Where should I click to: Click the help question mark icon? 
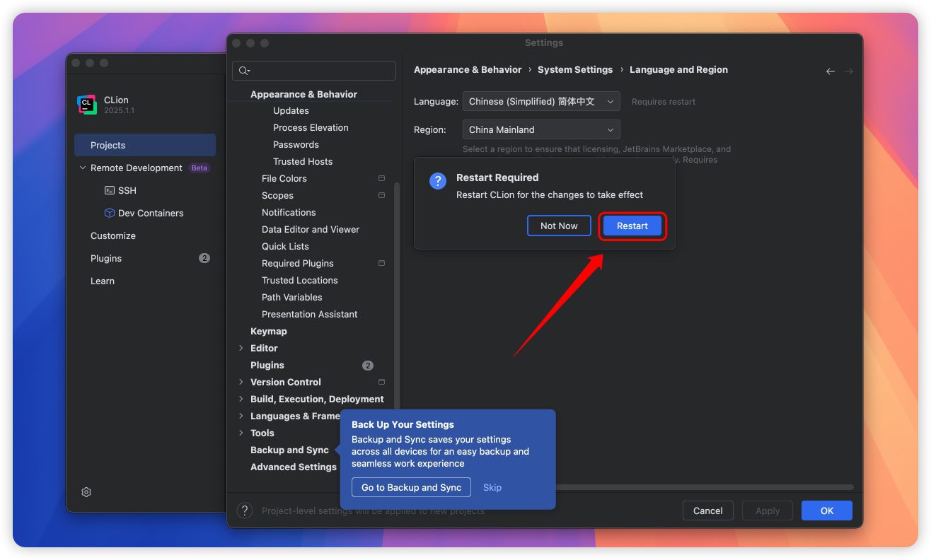click(x=245, y=511)
